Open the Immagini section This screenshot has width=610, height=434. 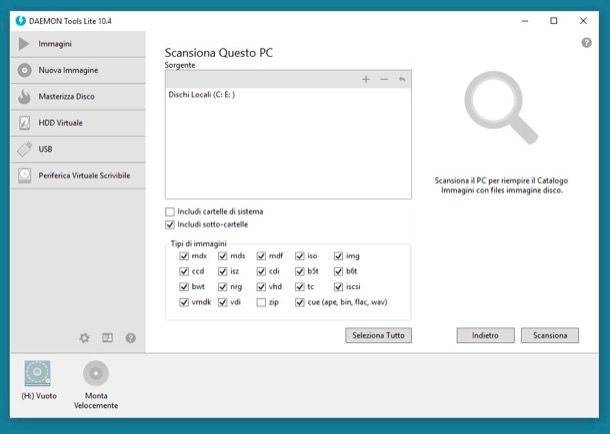pos(78,44)
